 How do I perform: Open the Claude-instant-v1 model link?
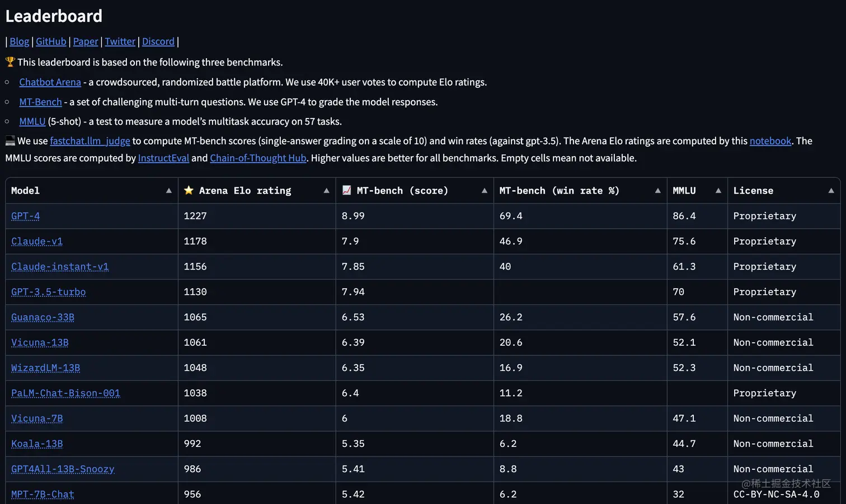click(x=60, y=266)
